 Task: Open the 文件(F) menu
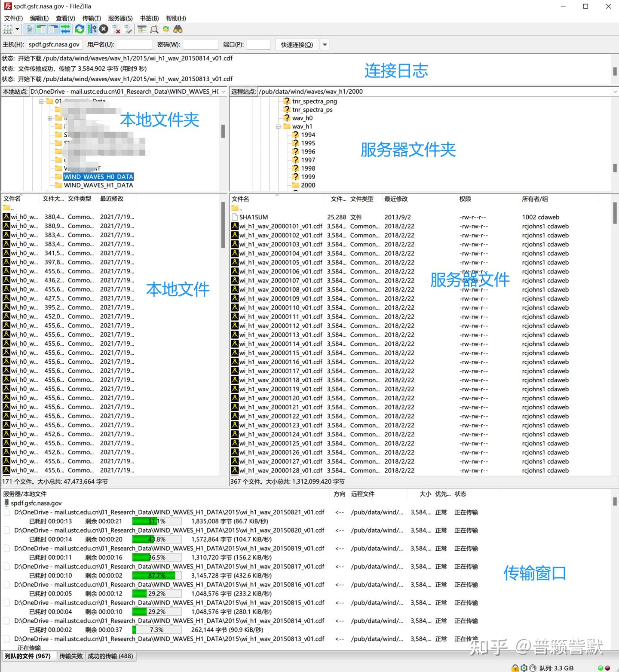(13, 18)
